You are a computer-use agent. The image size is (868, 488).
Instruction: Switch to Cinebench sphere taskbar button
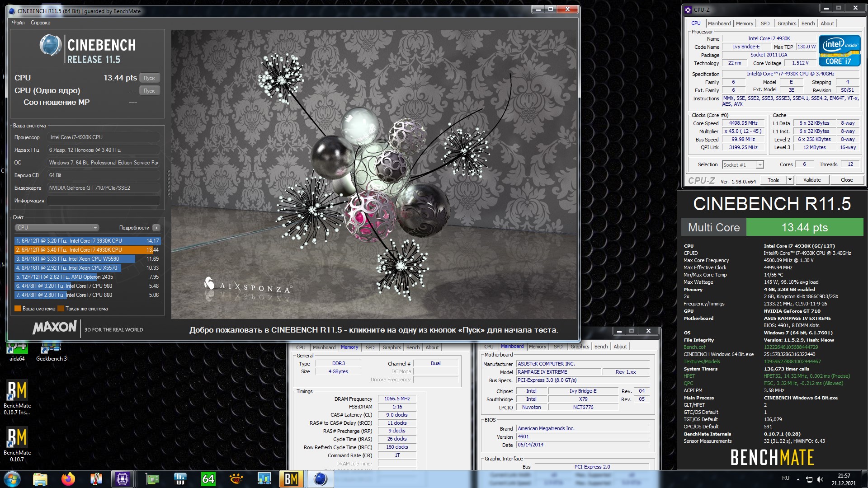click(x=321, y=479)
